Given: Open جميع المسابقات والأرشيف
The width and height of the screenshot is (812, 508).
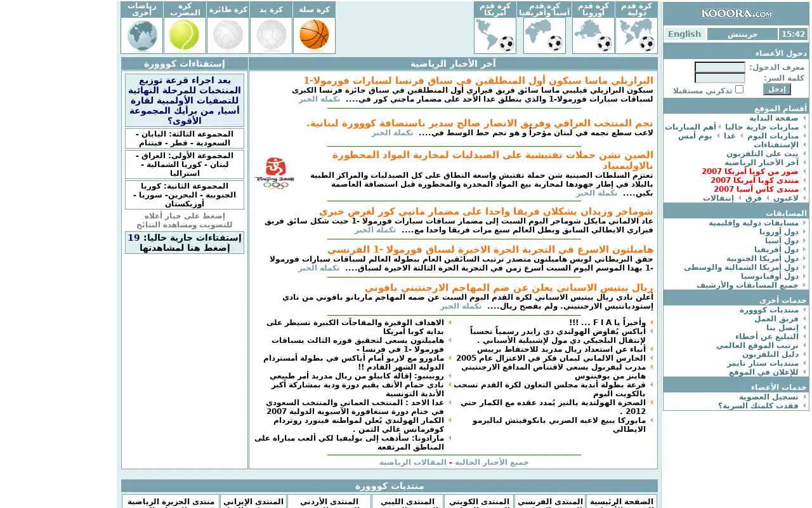Looking at the screenshot, I should [x=747, y=285].
